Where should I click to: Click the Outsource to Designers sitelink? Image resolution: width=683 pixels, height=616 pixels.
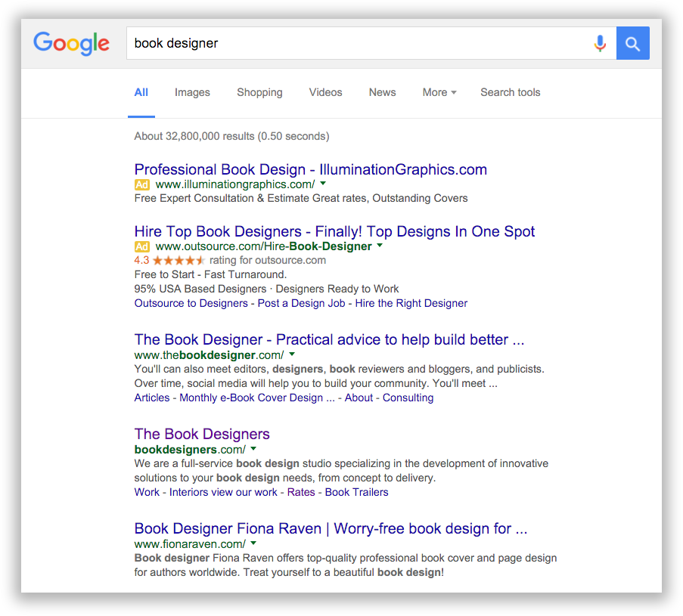pyautogui.click(x=191, y=303)
